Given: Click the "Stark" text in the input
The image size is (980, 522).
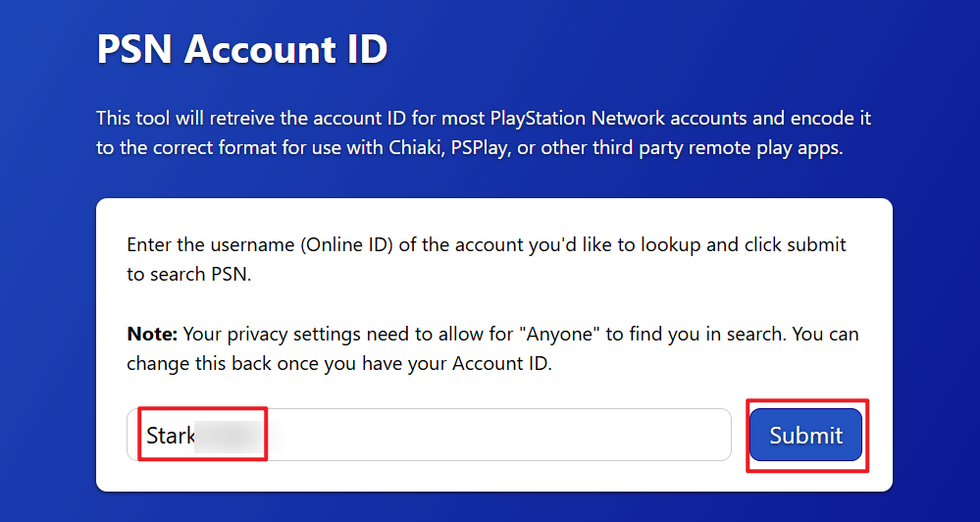Looking at the screenshot, I should pos(171,435).
